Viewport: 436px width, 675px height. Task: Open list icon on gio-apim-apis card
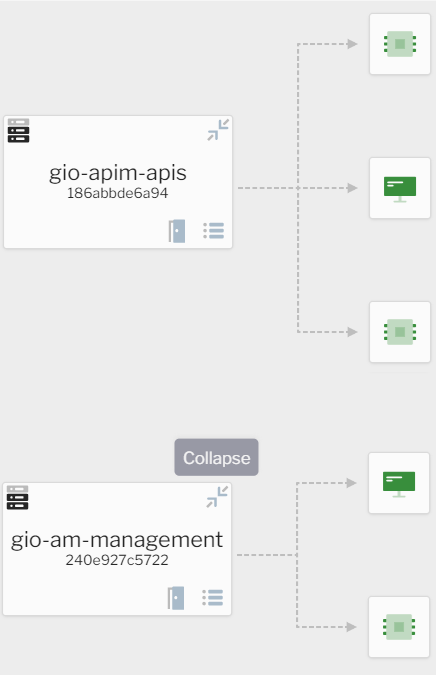pyautogui.click(x=213, y=231)
